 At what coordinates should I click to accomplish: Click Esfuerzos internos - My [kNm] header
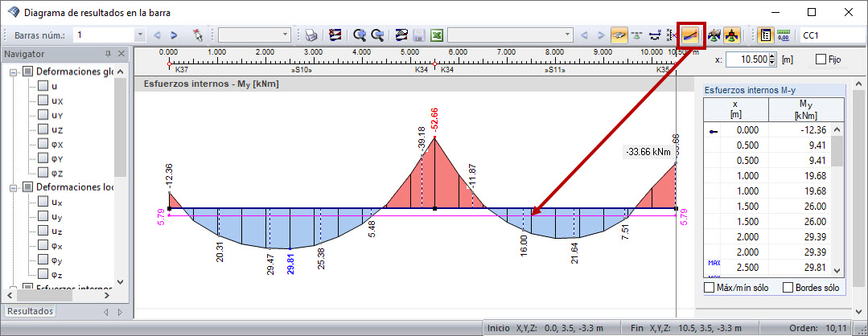[211, 84]
